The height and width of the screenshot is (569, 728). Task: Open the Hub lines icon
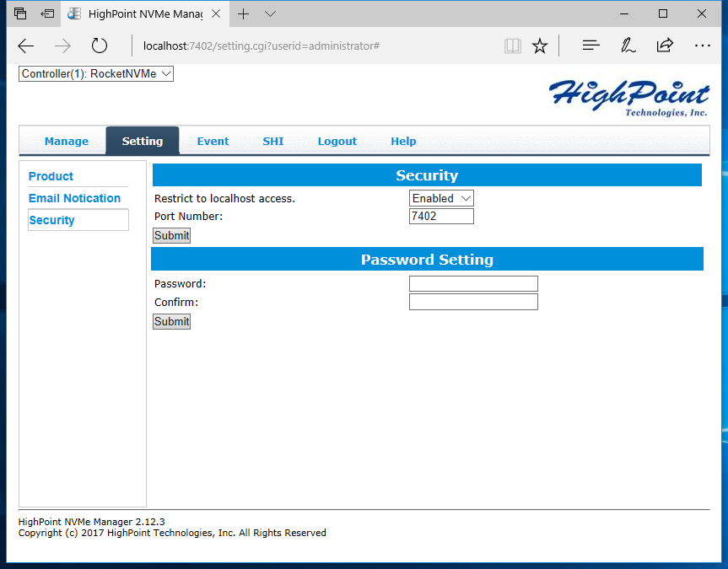591,46
